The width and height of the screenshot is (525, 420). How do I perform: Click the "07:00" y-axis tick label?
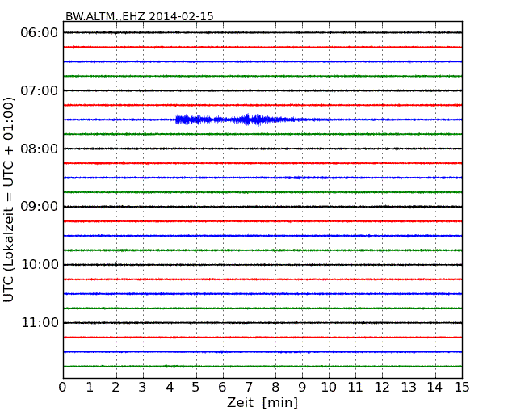click(x=40, y=90)
